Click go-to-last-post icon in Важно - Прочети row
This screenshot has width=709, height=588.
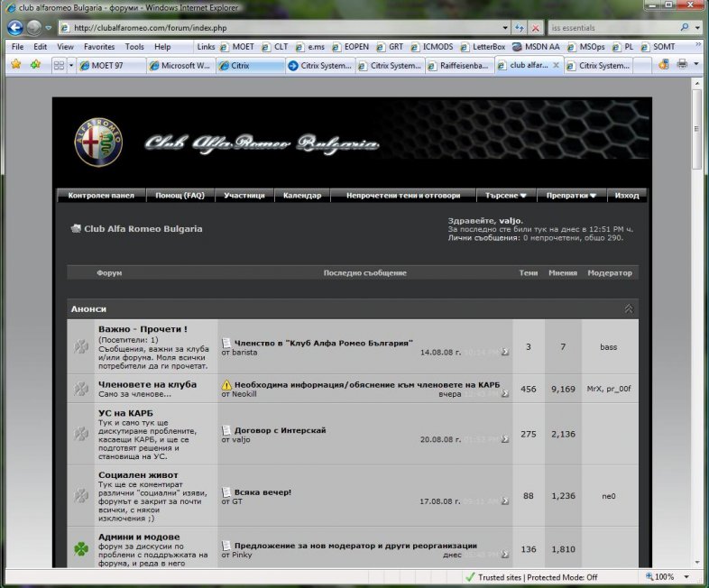pyautogui.click(x=504, y=353)
